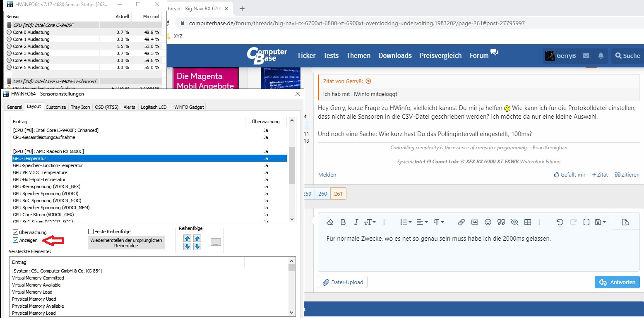644x318 pixels.
Task: Switch to General tab in Sensoreinstellungen
Action: (14, 107)
